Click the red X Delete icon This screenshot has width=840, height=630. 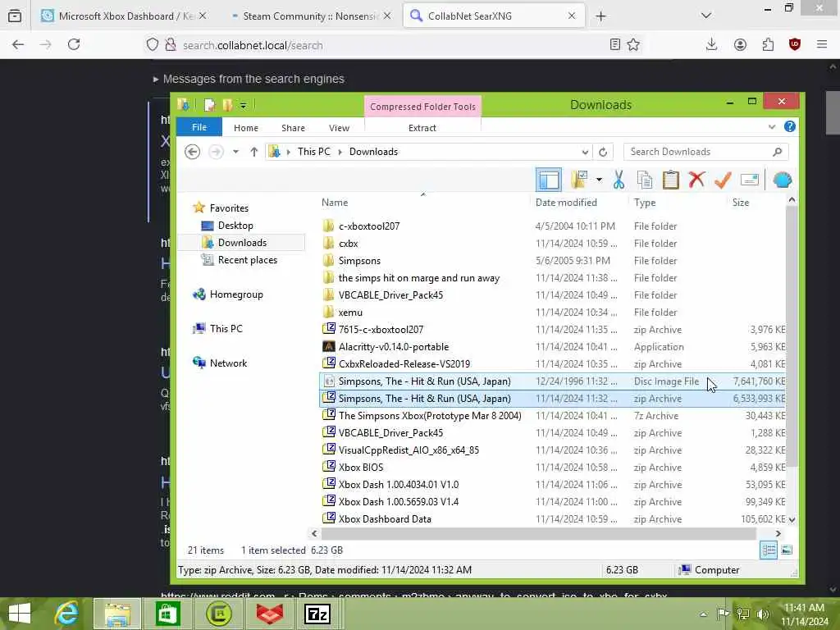pos(696,180)
